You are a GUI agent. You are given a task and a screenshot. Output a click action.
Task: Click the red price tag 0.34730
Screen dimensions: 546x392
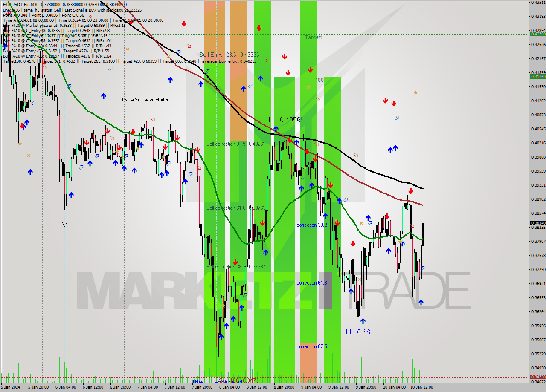(537, 377)
